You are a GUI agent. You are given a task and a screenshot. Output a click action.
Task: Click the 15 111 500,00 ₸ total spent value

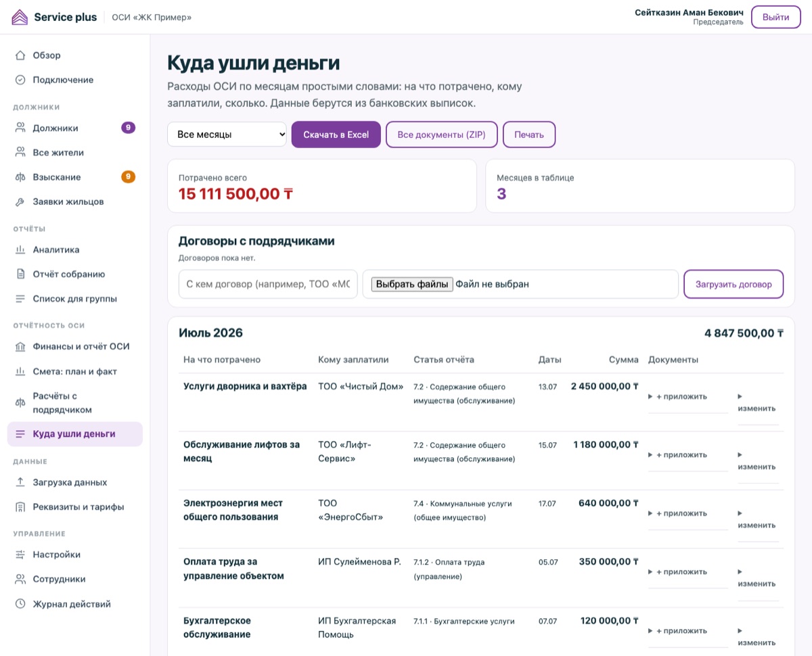point(235,194)
